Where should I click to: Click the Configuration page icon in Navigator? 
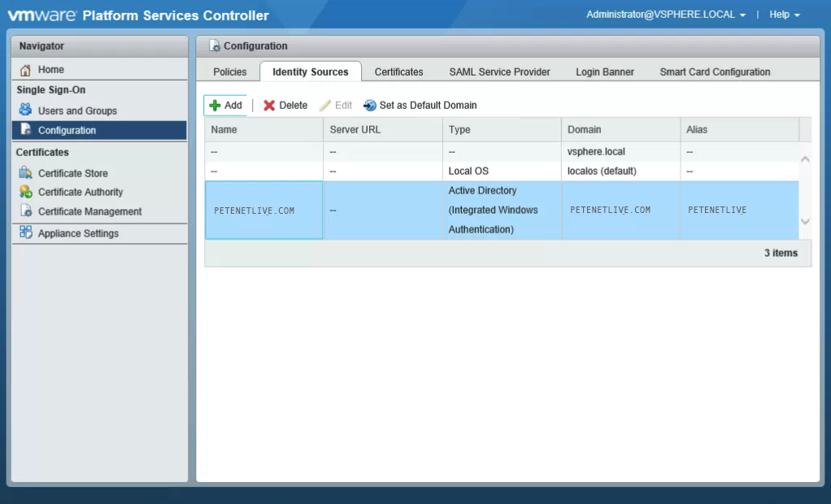25,130
